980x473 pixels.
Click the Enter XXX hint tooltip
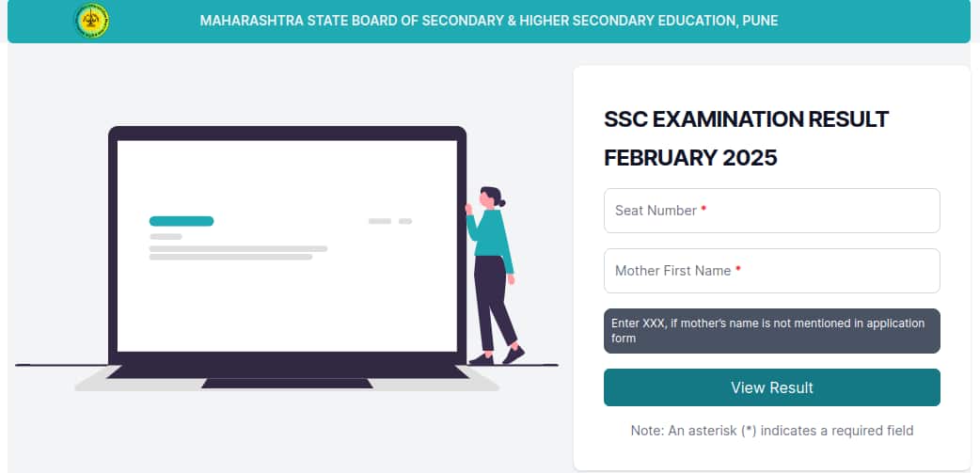tap(772, 331)
